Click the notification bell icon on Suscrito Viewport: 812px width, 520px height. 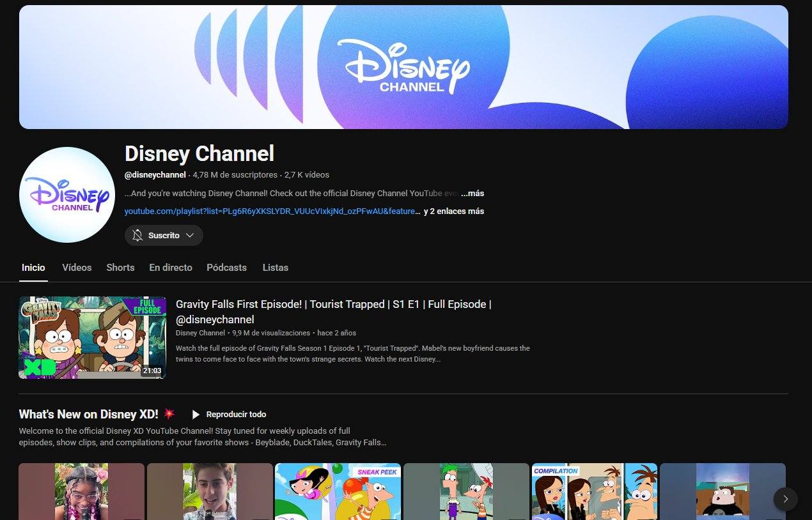coord(137,235)
